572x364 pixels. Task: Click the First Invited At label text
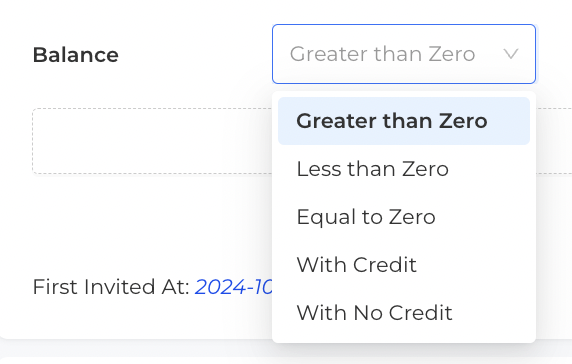coord(111,287)
